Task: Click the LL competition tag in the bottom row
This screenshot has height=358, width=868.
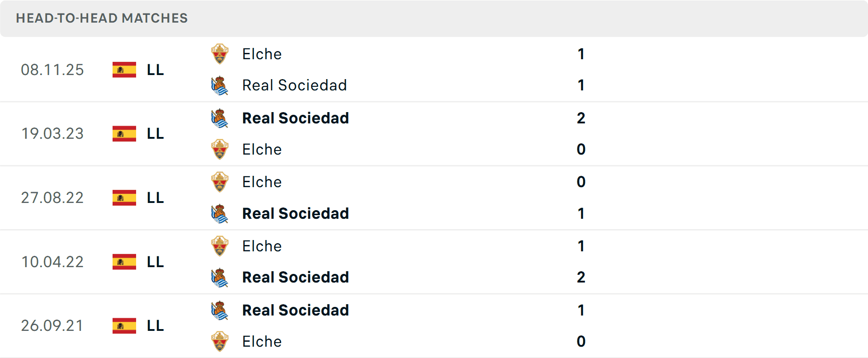Action: 154,325
